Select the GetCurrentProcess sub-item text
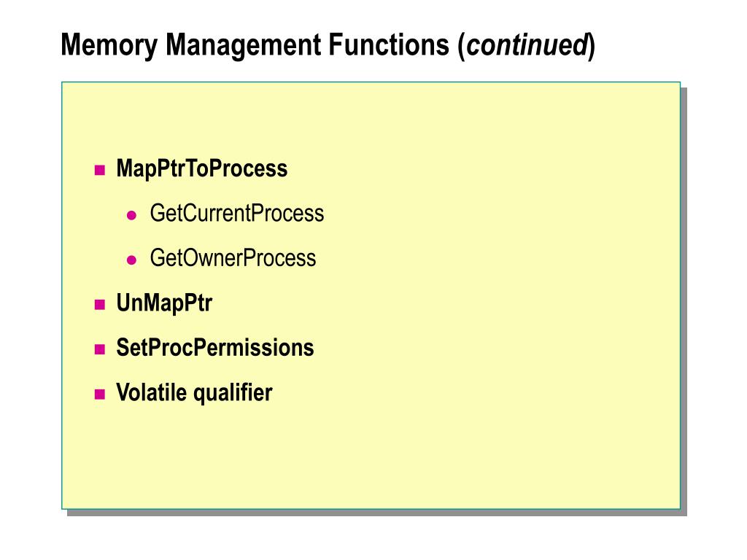Screen dimensions: 747x560 coord(236,214)
